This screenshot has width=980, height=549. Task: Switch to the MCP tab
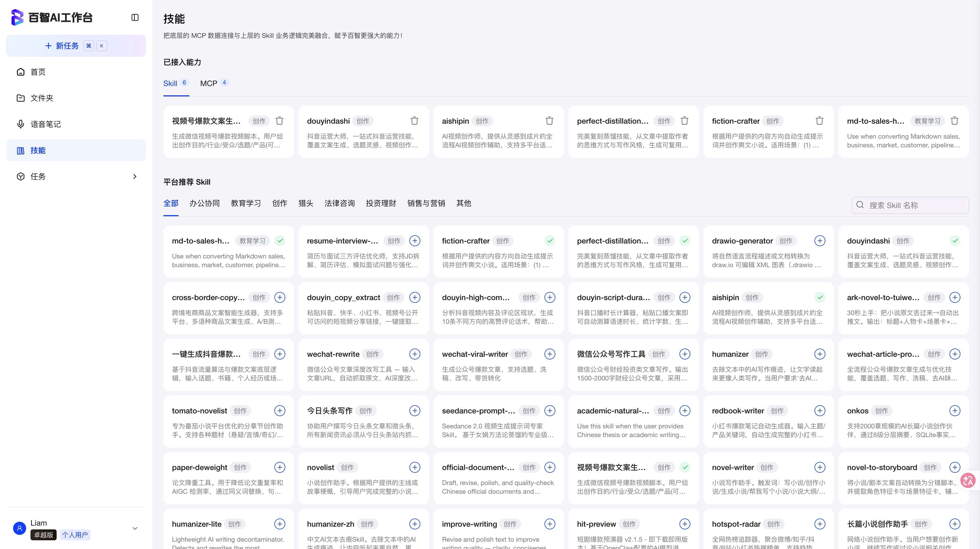(x=214, y=83)
